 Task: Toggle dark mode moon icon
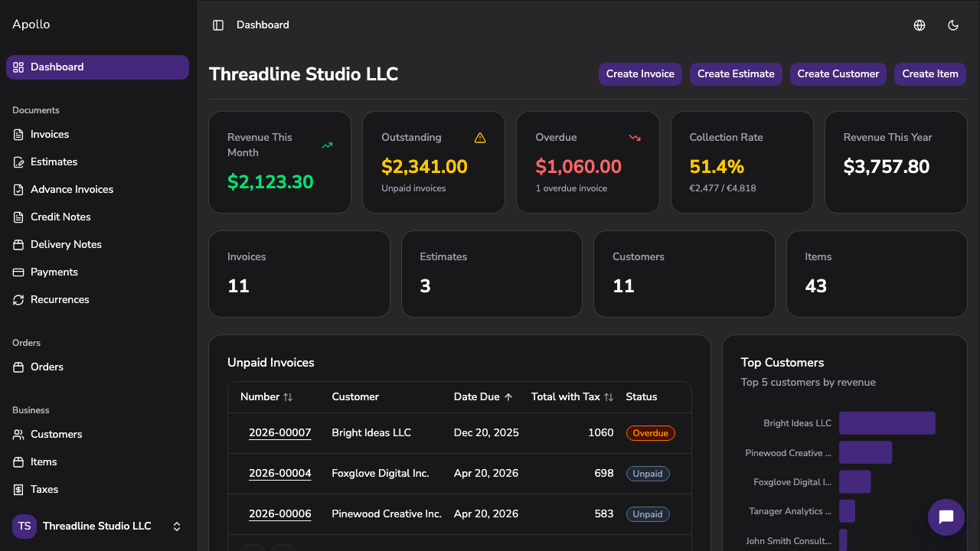point(953,25)
